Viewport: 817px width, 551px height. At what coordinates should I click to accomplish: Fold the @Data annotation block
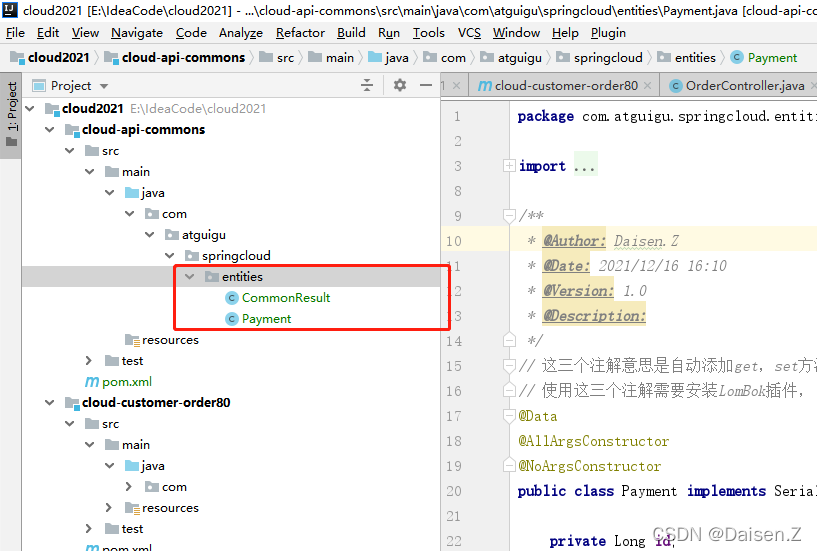pos(509,415)
